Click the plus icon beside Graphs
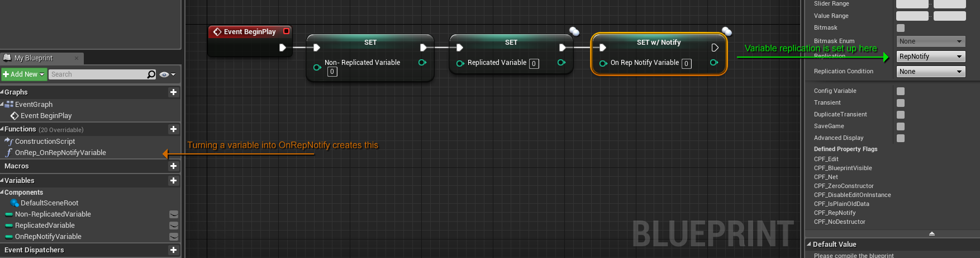The image size is (980, 258). point(173,92)
